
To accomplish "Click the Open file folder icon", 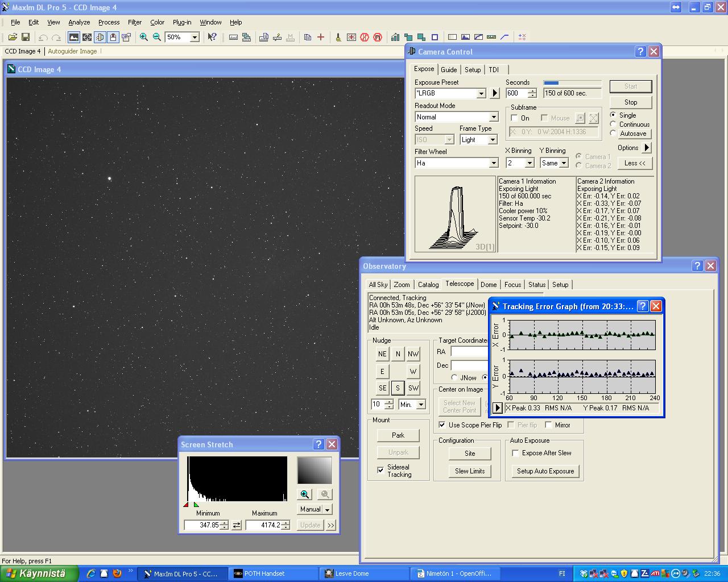I will [13, 37].
